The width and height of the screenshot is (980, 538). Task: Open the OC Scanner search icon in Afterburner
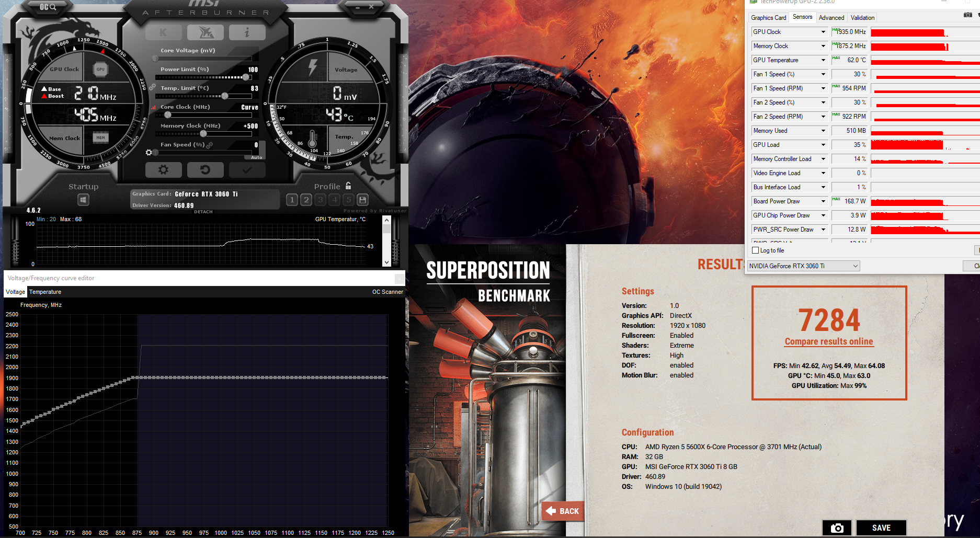48,7
